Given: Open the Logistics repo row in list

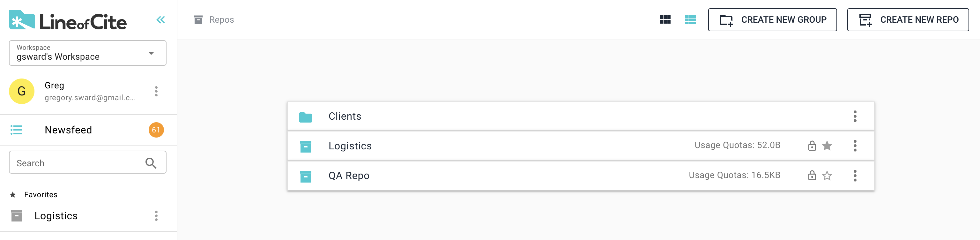Looking at the screenshot, I should 350,146.
